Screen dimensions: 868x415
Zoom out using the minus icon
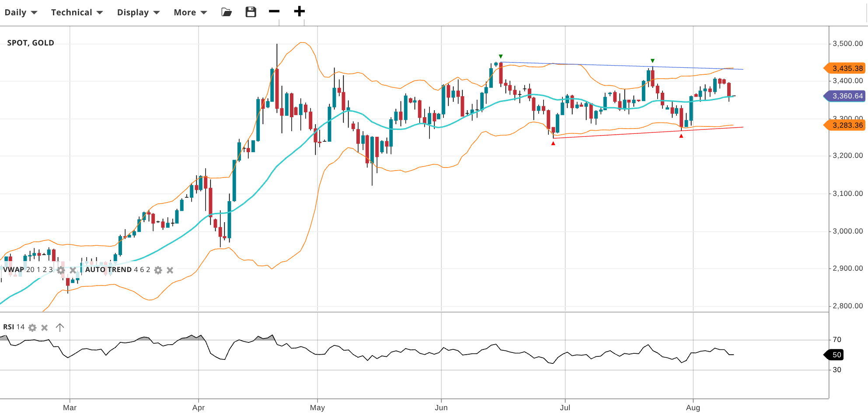(274, 11)
